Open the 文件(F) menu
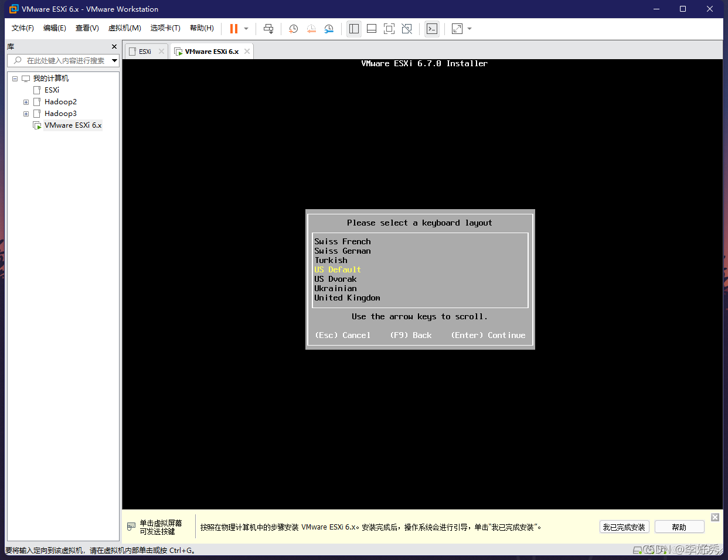Image resolution: width=728 pixels, height=560 pixels. tap(23, 28)
